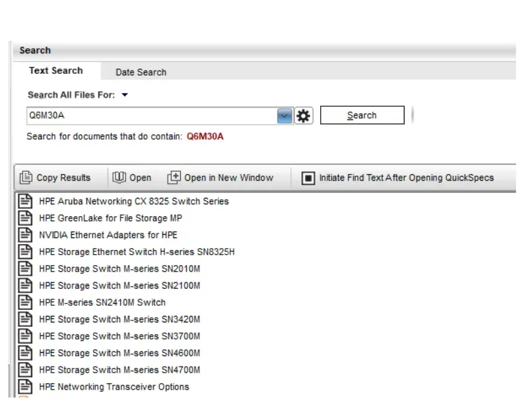Click the Open toolbar label
This screenshot has width=530, height=420.
coord(141,178)
